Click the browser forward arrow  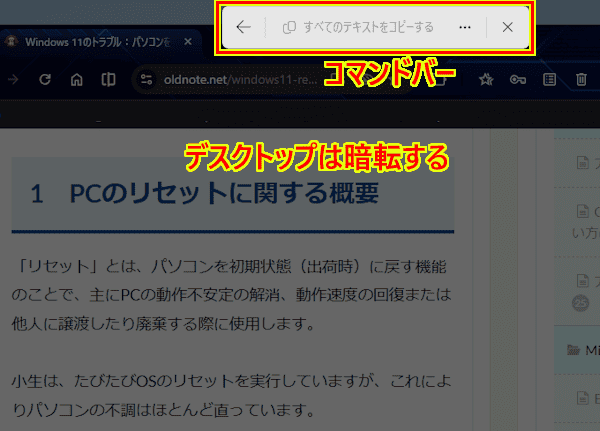coord(14,79)
